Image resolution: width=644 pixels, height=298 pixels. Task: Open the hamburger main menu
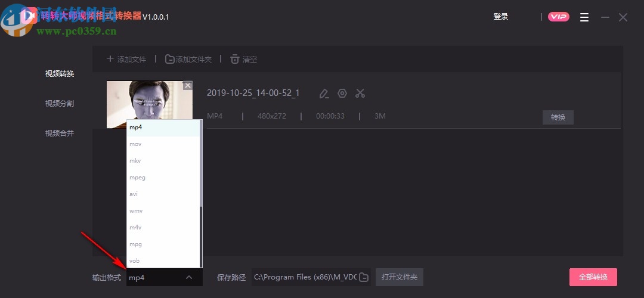pos(584,17)
